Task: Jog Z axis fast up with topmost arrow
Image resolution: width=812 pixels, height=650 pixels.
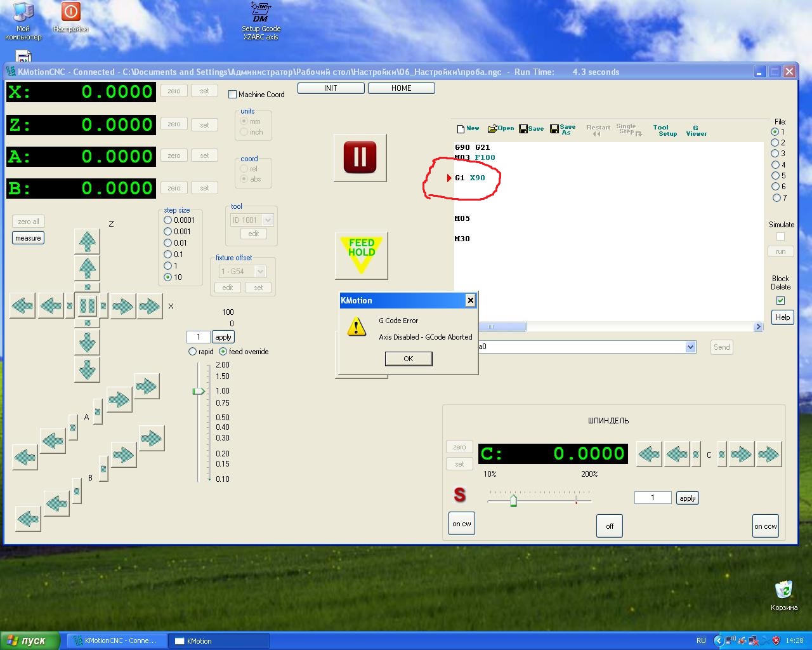Action: [87, 241]
